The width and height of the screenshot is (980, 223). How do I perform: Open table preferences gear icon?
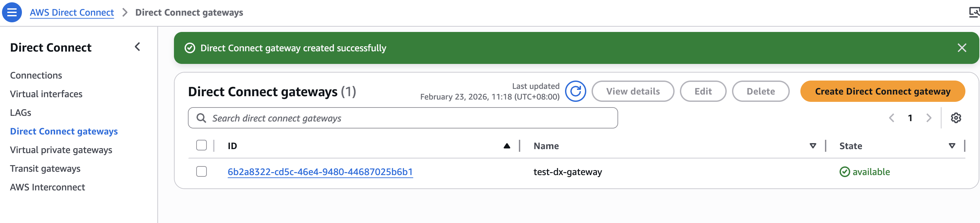(956, 118)
